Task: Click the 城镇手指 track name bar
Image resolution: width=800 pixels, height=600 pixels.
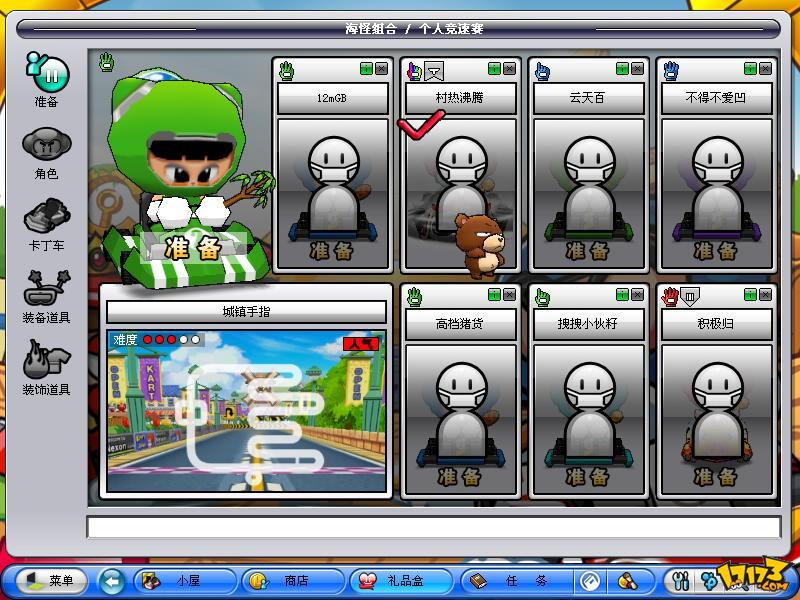Action: click(246, 312)
